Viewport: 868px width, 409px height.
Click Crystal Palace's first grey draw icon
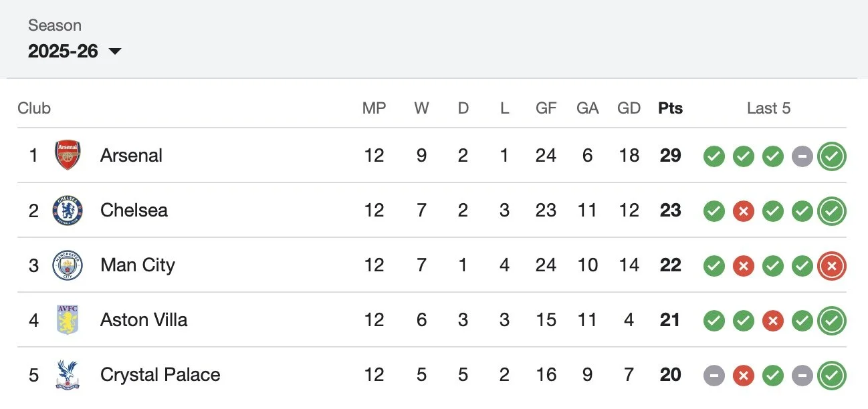[x=714, y=376]
